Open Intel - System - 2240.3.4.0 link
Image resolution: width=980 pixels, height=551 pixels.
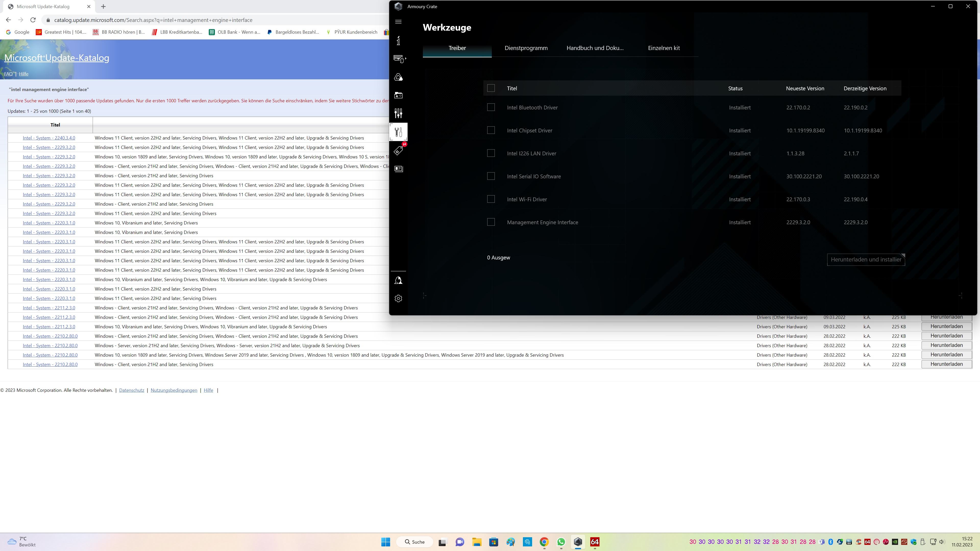click(x=49, y=138)
